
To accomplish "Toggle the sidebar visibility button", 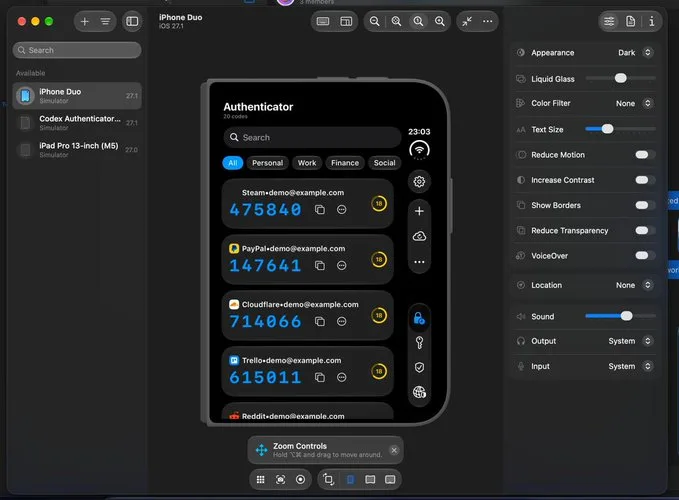I will pos(132,21).
